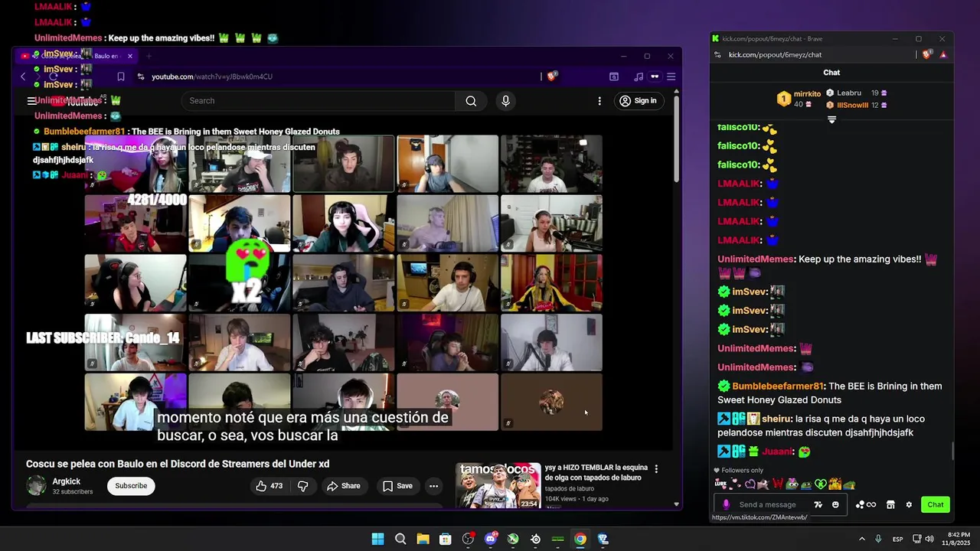Click the Leabru leaderboard entry
980x551 pixels.
coord(856,93)
